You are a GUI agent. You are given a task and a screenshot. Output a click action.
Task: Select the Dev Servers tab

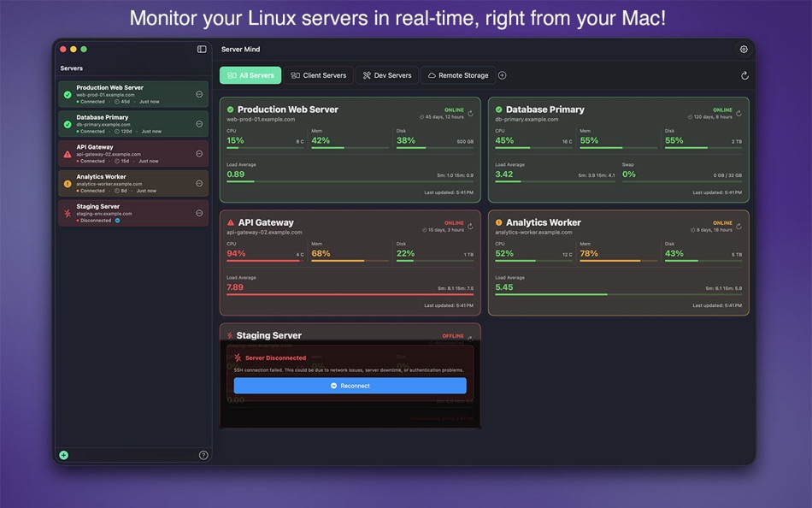pos(387,75)
